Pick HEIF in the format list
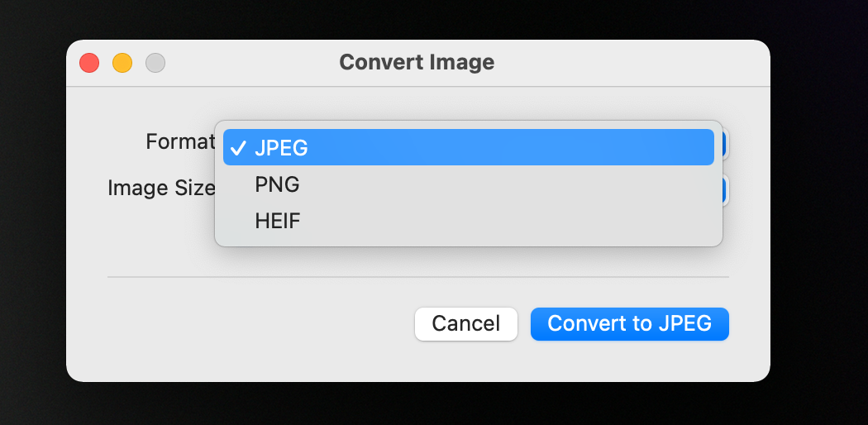This screenshot has width=868, height=425. [469, 222]
